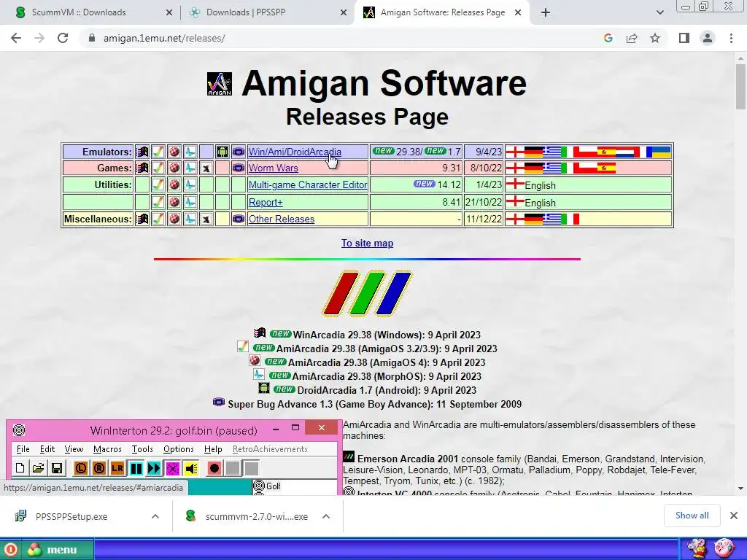747x560 pixels.
Task: Click Game Boy Advance icon in Games row
Action: pos(239,168)
